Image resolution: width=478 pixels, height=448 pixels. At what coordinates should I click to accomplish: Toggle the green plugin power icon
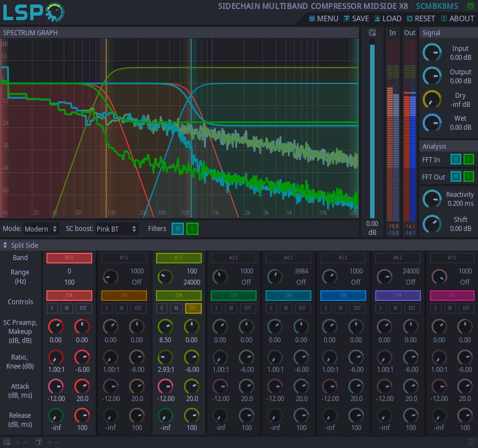click(470, 6)
